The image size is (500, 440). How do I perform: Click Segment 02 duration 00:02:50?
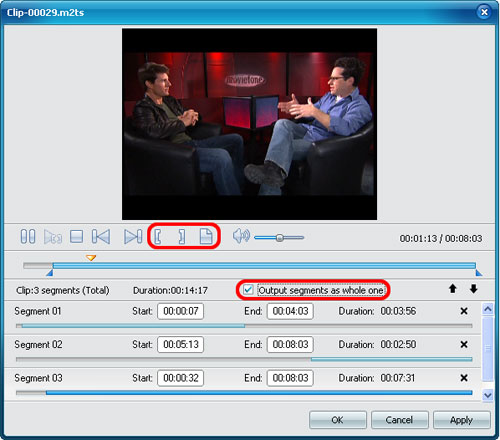[398, 344]
